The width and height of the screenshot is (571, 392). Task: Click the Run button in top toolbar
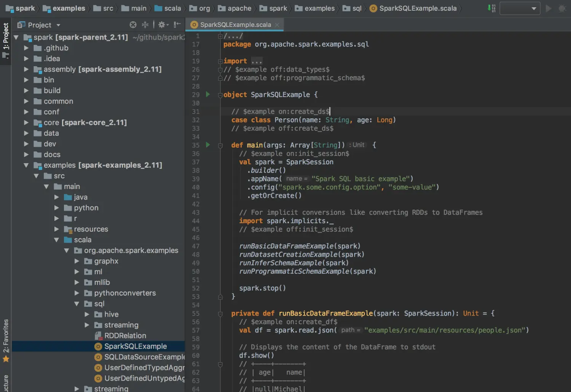click(549, 8)
